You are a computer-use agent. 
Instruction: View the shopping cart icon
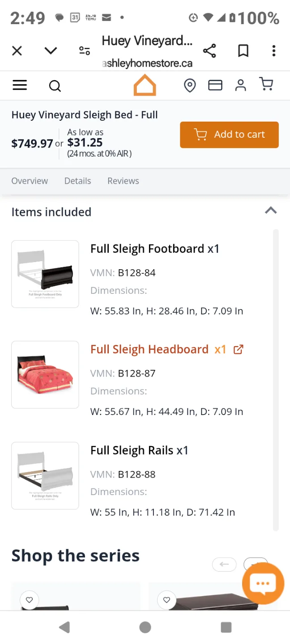click(266, 84)
